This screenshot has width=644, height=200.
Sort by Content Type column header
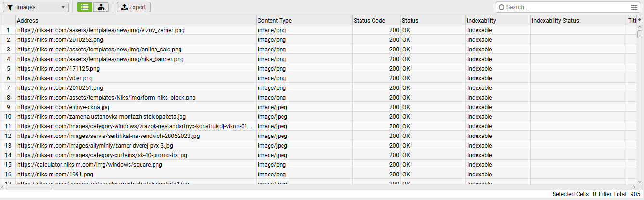coord(304,21)
